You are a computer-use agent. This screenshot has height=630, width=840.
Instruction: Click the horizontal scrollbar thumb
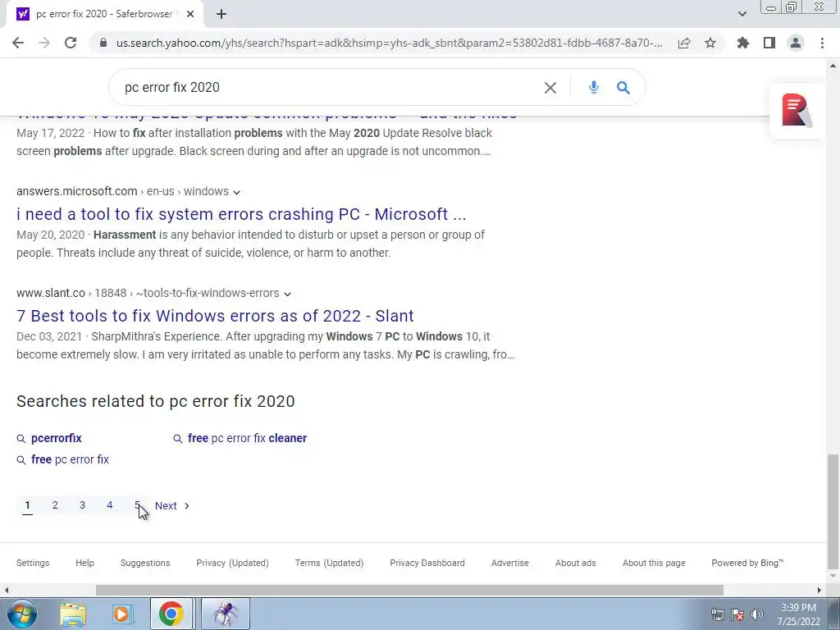click(409, 591)
